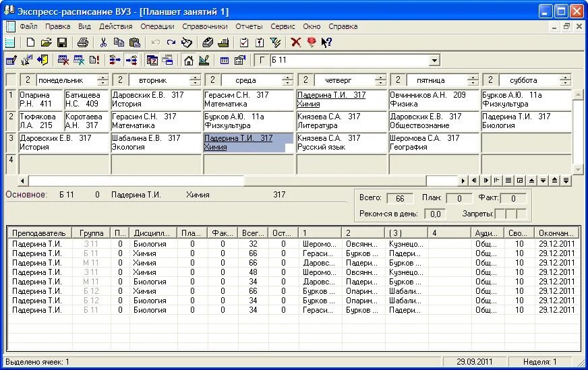Image resolution: width=588 pixels, height=370 pixels.
Task: Click the grid's vertical scrollbar down arrow
Action: (577, 170)
